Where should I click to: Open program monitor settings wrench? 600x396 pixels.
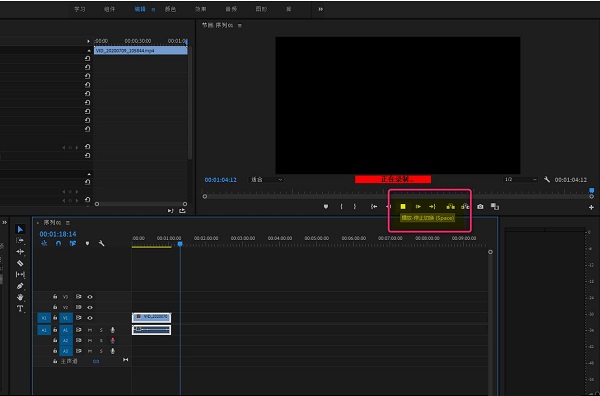coord(547,179)
